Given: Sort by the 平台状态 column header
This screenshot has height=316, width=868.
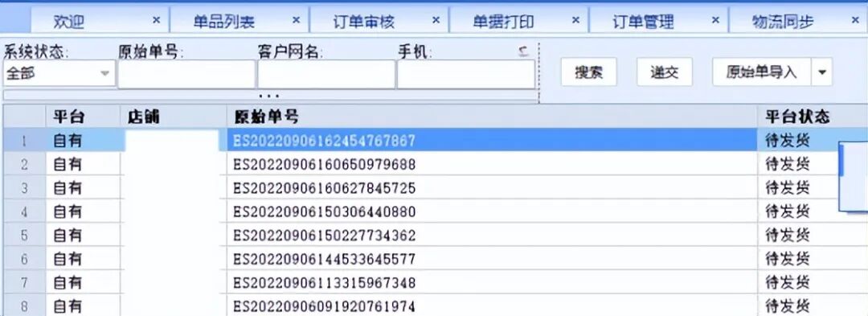Looking at the screenshot, I should [x=797, y=117].
